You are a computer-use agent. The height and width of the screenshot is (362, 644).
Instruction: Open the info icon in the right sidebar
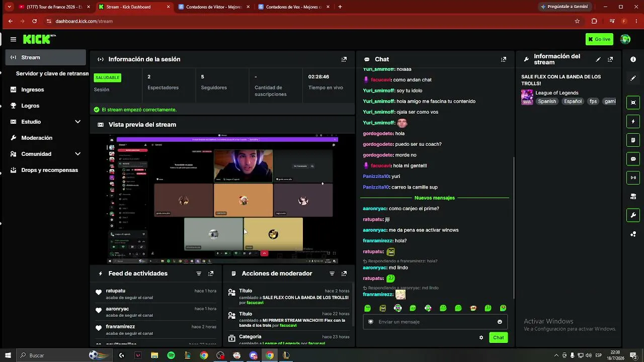(633, 59)
